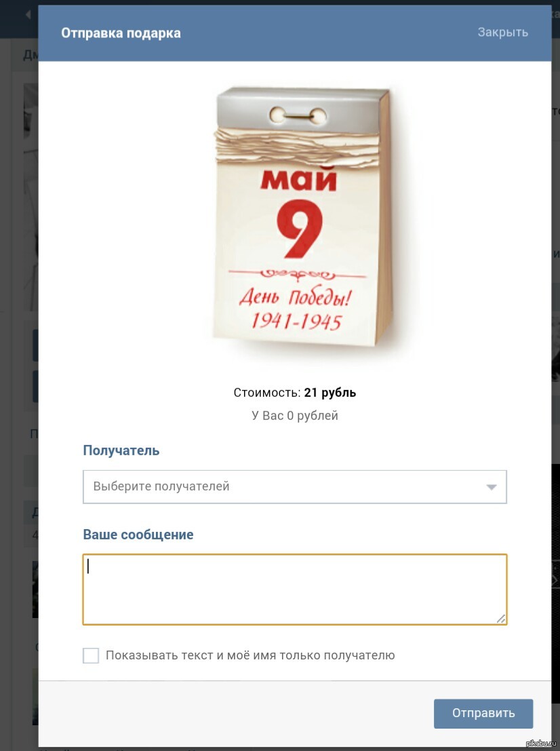
Task: Enable showing text only to the recipient
Action: click(x=91, y=655)
